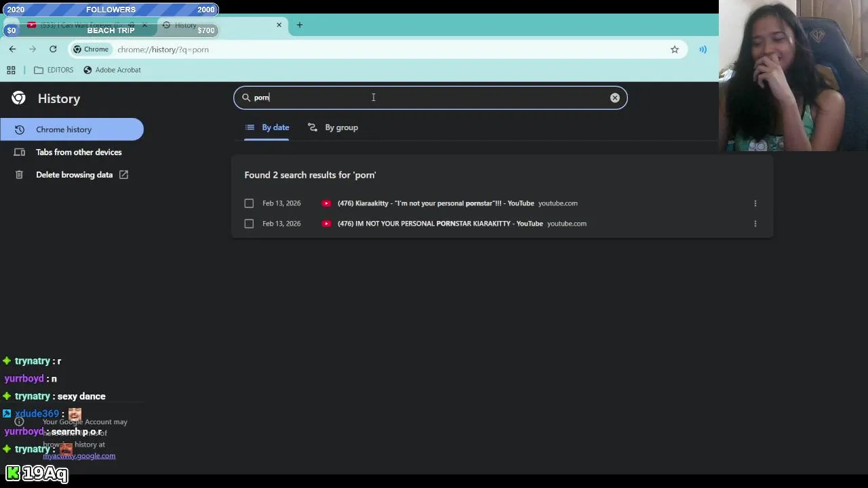Viewport: 868px width, 488px height.
Task: Open the Adobe Acrobat bookmark
Action: (112, 70)
